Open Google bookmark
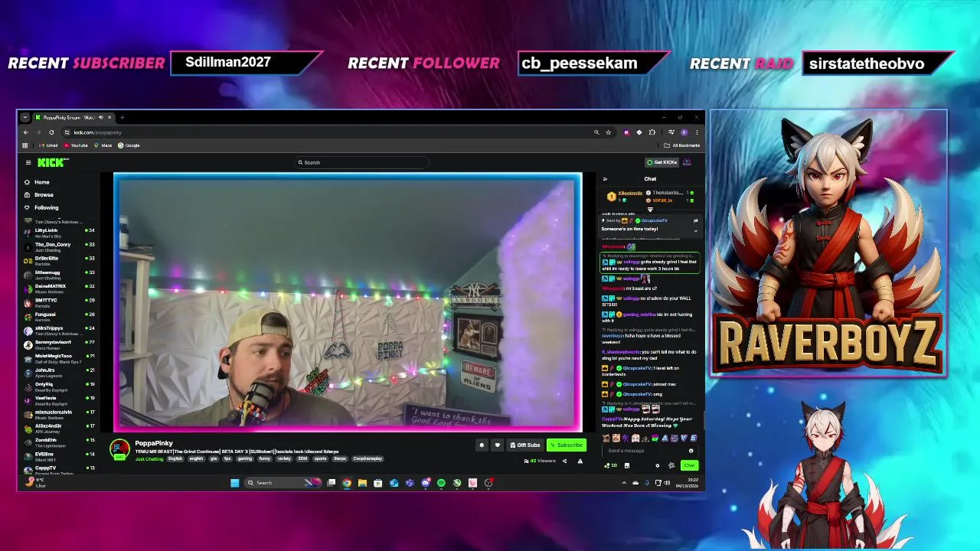 [x=129, y=145]
